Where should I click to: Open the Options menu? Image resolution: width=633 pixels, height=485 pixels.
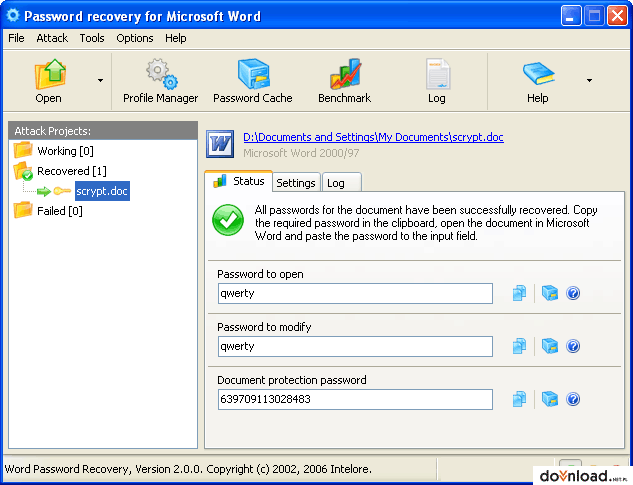[x=134, y=38]
